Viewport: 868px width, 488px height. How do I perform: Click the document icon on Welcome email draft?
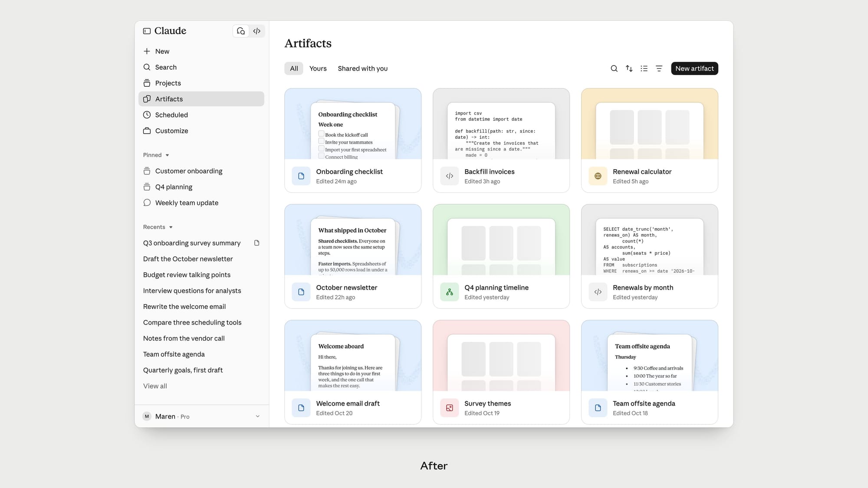click(301, 408)
